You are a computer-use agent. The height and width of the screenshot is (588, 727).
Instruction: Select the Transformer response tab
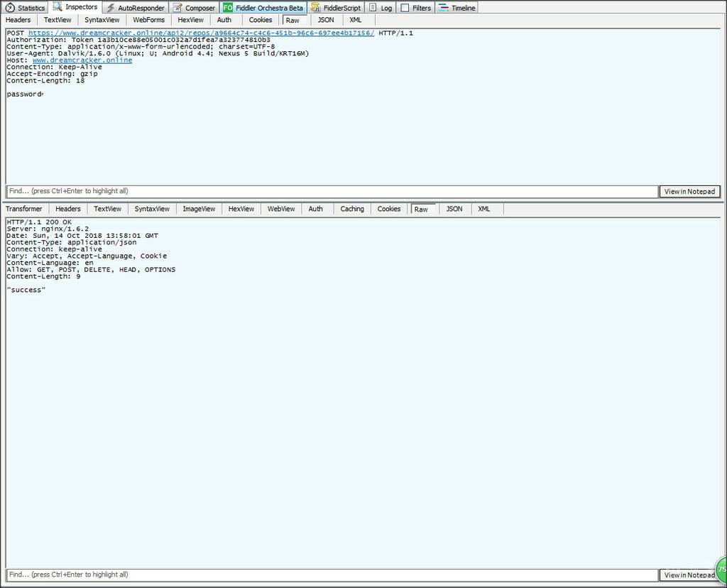point(23,209)
